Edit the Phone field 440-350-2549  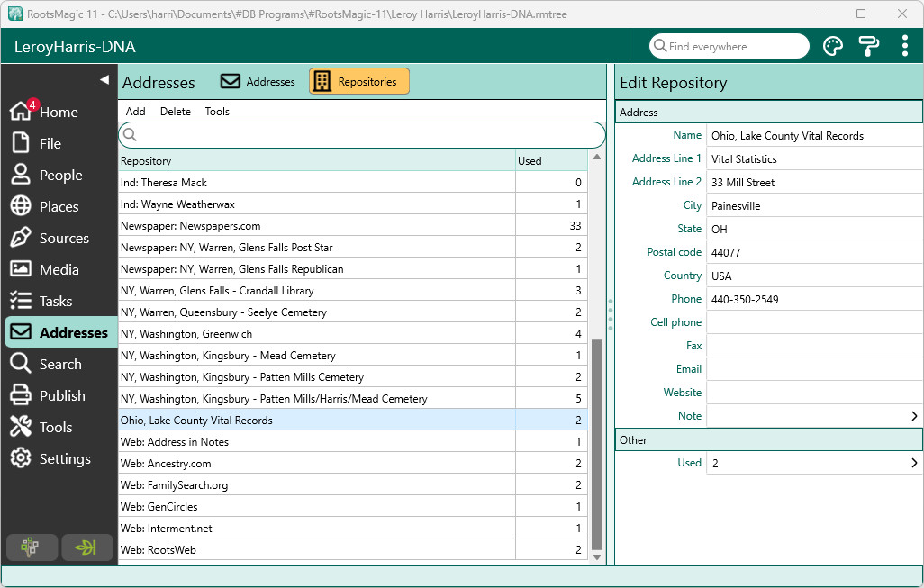(814, 299)
